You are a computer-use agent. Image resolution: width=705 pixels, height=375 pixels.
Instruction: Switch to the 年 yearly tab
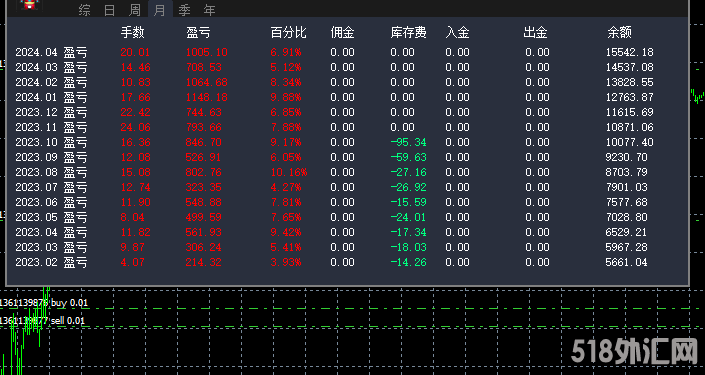(210, 10)
